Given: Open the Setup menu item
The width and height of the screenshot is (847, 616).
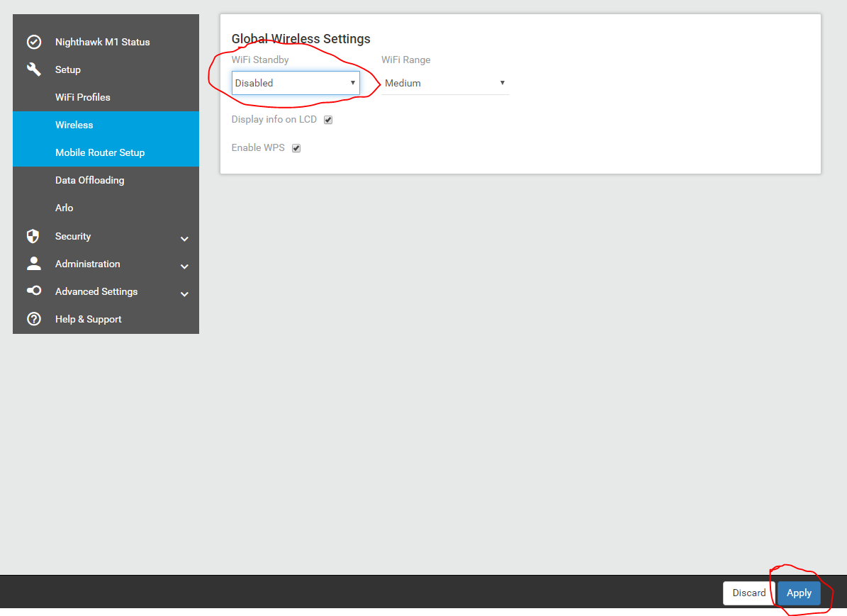Looking at the screenshot, I should tap(67, 69).
